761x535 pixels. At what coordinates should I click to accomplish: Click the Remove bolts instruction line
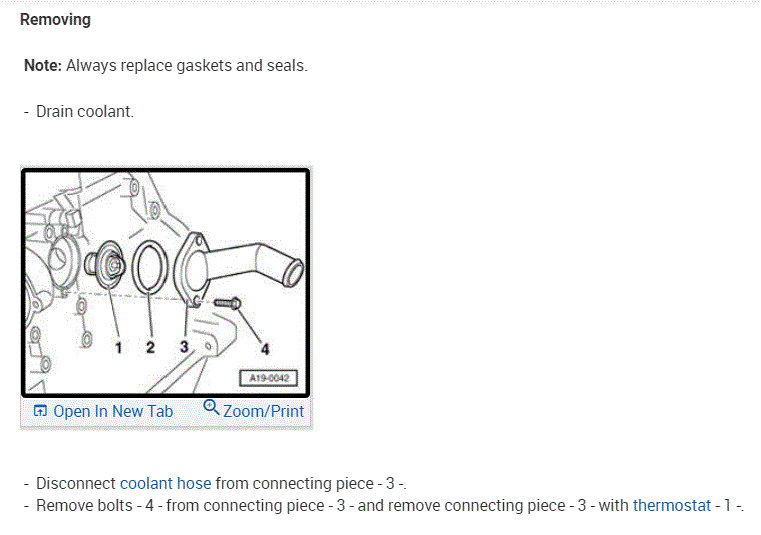pos(384,505)
